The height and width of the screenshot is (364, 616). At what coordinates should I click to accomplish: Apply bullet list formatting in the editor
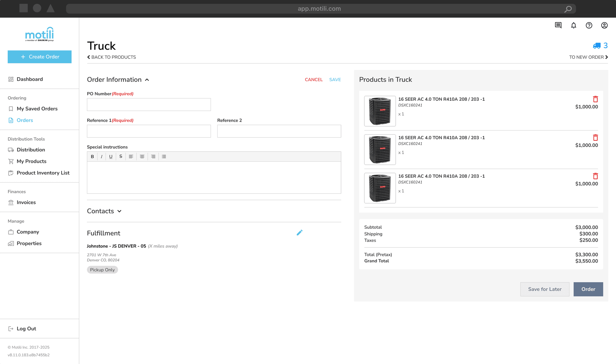[164, 157]
